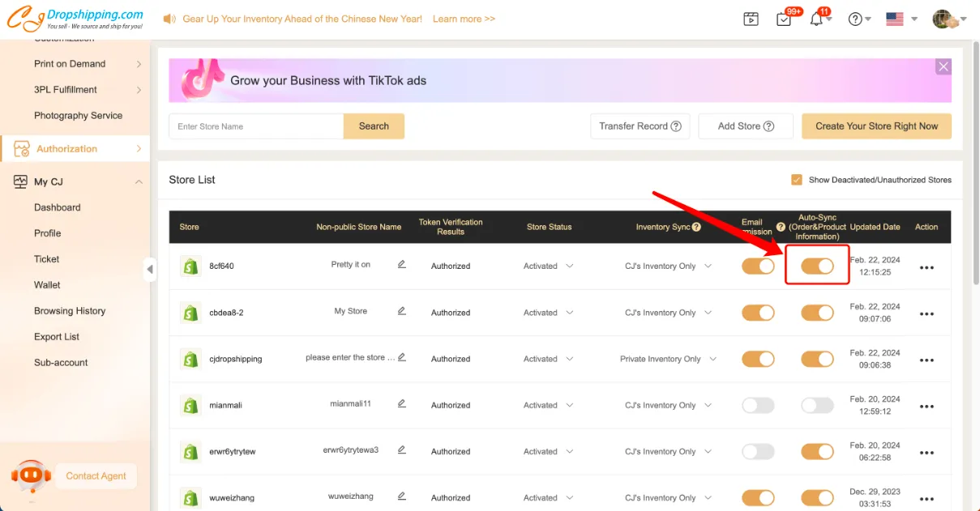Select Wallet from the sidebar menu
Image resolution: width=980 pixels, height=511 pixels.
point(47,285)
